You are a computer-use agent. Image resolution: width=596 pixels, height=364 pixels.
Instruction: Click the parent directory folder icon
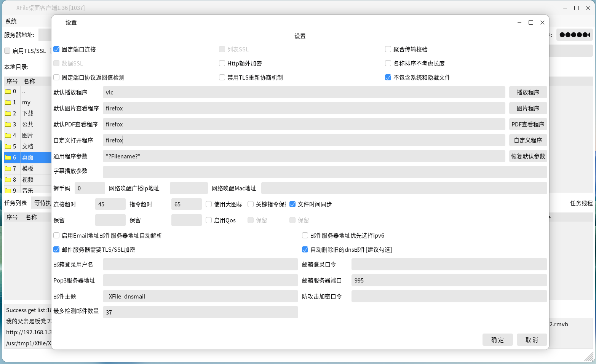click(8, 91)
